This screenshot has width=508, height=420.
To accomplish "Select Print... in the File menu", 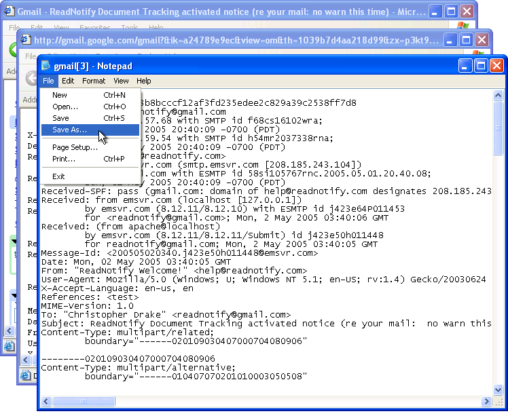I will pos(64,159).
